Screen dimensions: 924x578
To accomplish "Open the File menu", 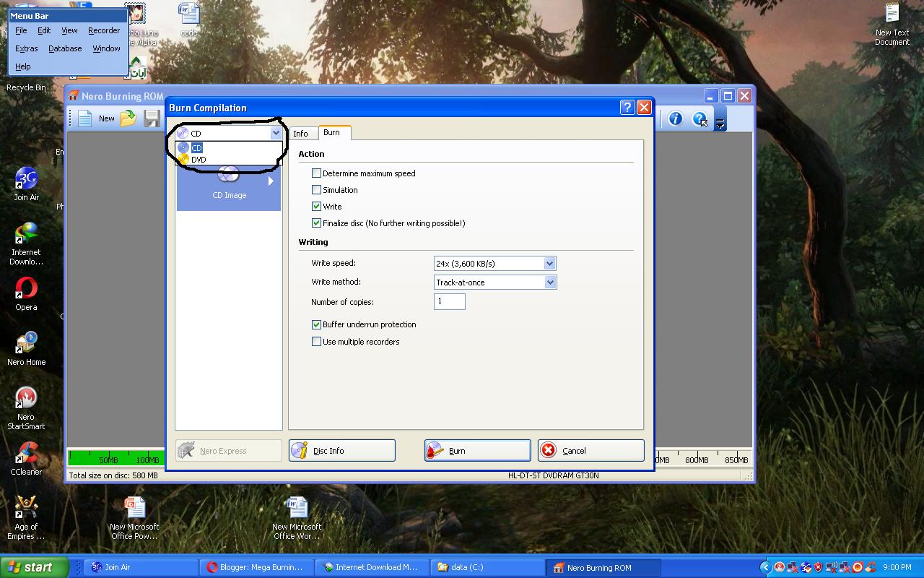I will click(21, 30).
